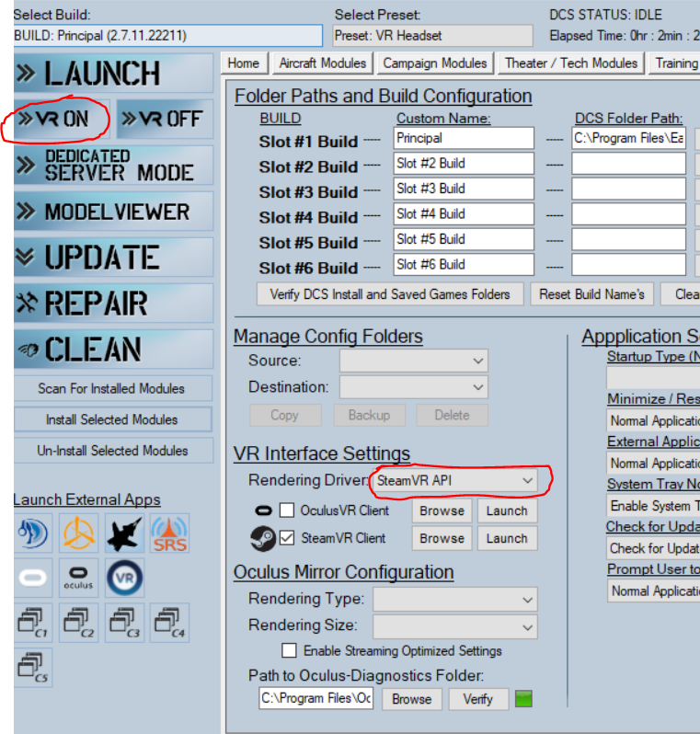
Task: Turn VR OFF
Action: coord(165,119)
